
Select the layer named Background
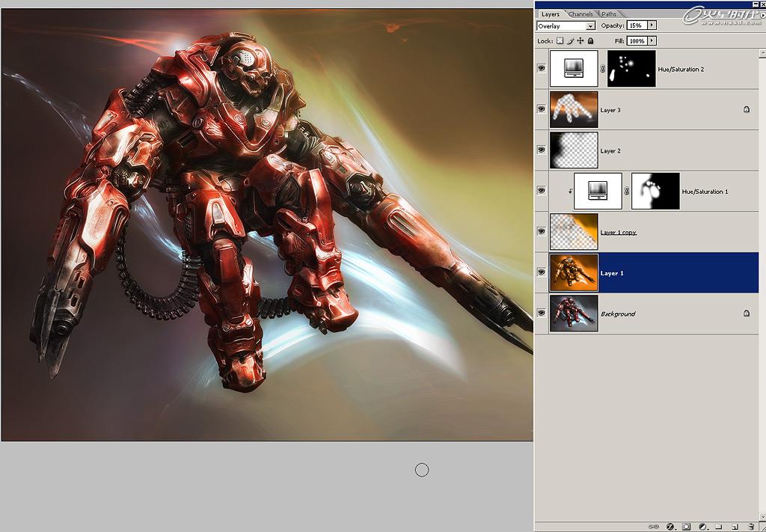[x=618, y=314]
